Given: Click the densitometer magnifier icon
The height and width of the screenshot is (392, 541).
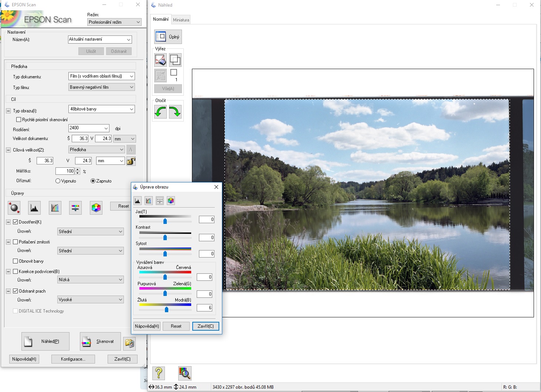Looking at the screenshot, I should [185, 373].
